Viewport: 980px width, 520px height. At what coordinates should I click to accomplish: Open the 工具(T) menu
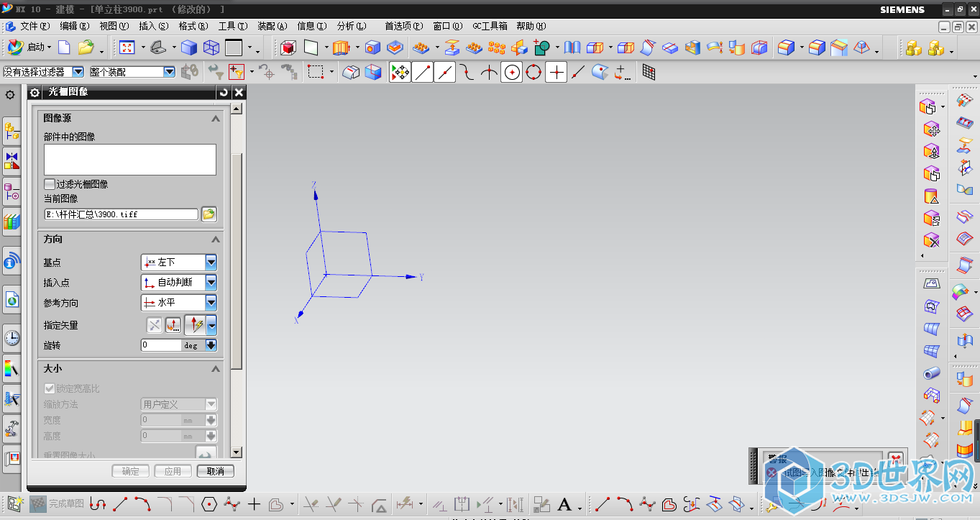232,26
